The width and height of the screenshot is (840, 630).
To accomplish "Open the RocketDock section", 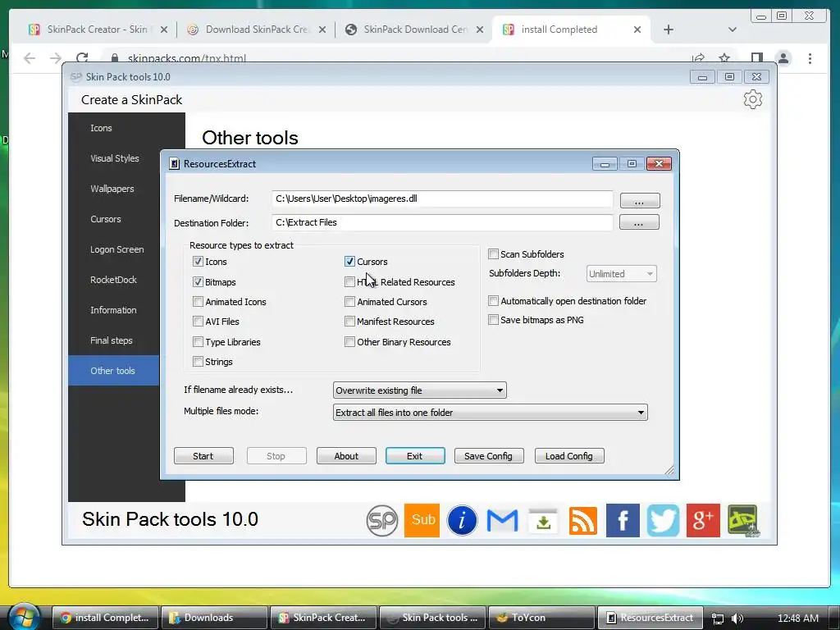I will tap(113, 280).
